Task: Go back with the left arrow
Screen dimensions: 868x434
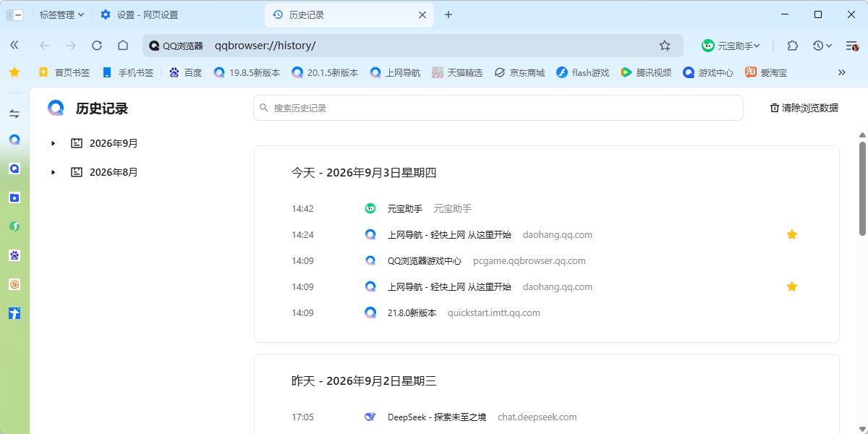Action: coord(45,46)
